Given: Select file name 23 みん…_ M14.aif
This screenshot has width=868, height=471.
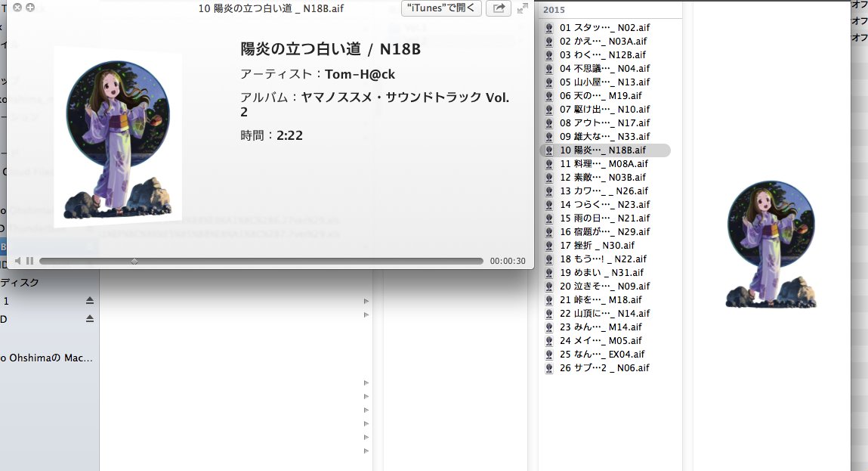Looking at the screenshot, I should click(601, 327).
